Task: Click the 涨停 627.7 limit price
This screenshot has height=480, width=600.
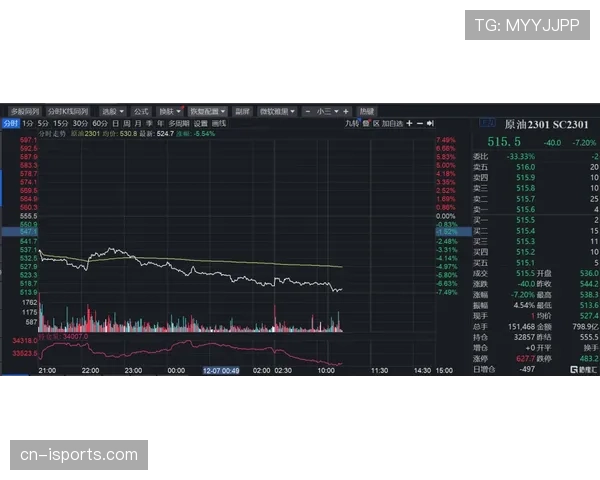Action: pyautogui.click(x=525, y=359)
